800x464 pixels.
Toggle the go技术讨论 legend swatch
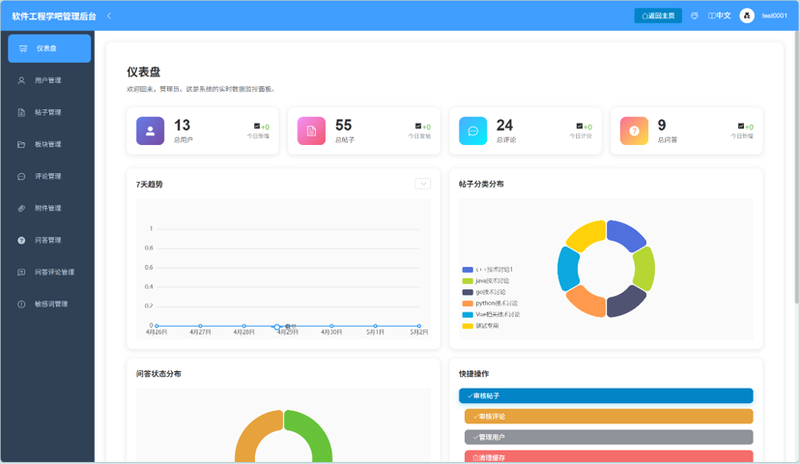(x=467, y=292)
